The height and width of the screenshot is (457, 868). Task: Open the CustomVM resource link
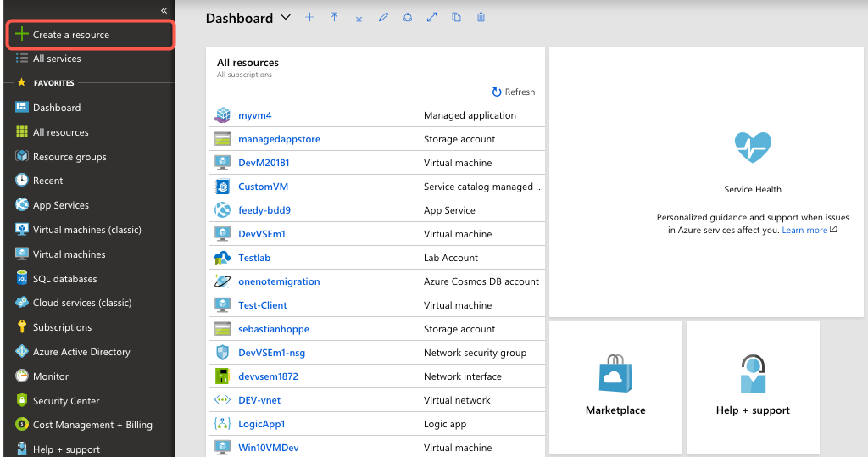[x=263, y=187]
